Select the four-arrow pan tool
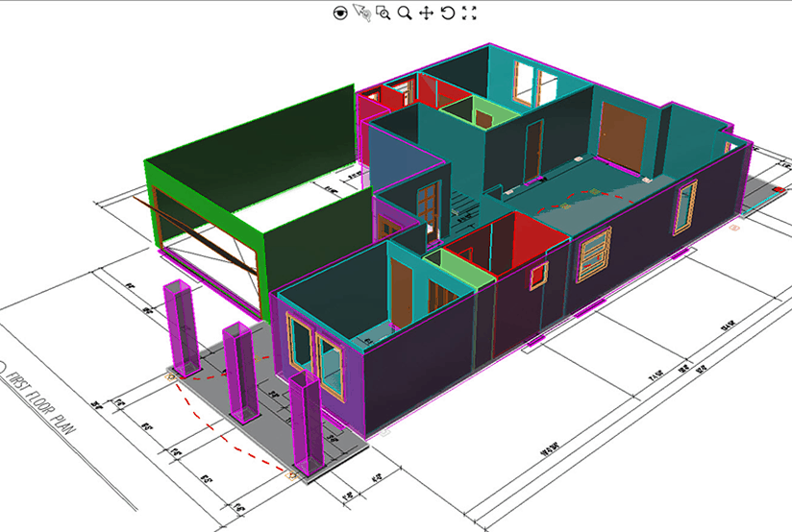 tap(427, 13)
